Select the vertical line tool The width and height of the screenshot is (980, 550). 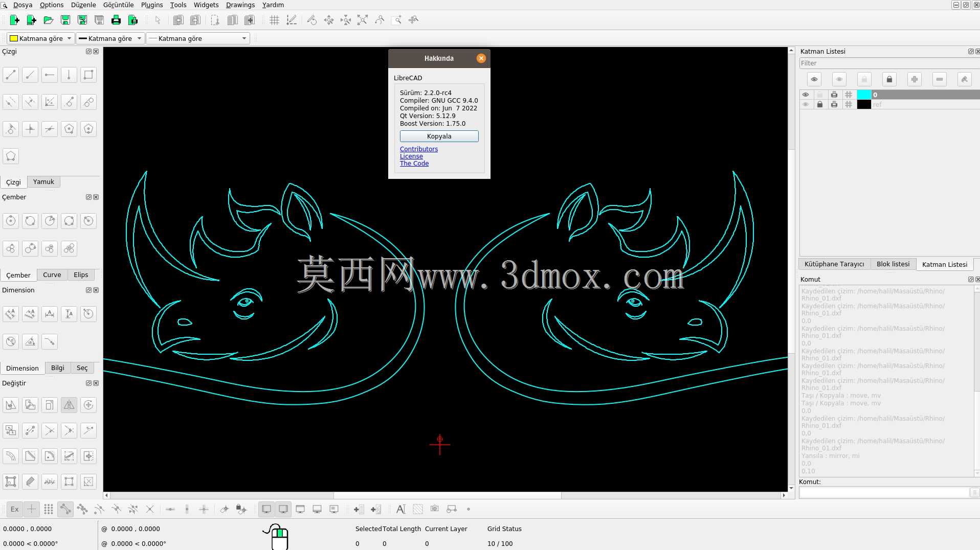pyautogui.click(x=69, y=75)
